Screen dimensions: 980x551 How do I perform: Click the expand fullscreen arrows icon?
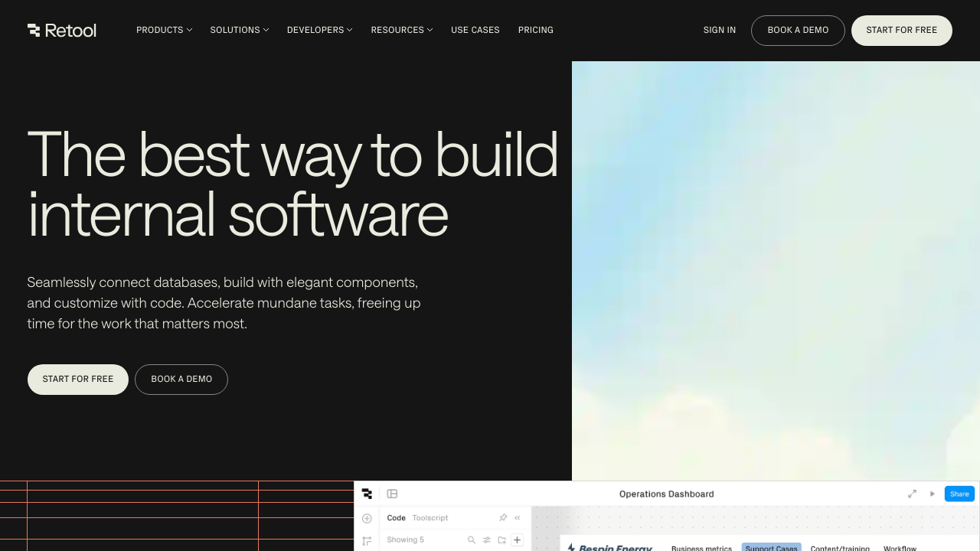coord(912,494)
